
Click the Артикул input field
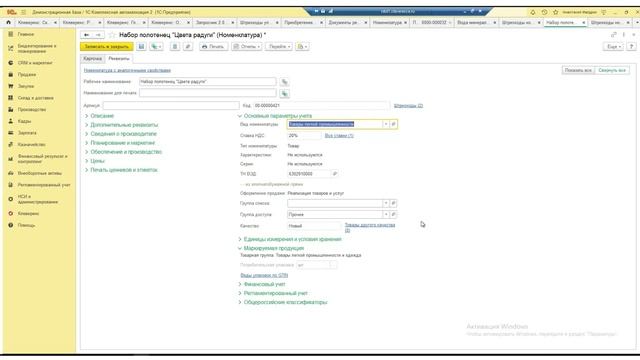[171, 106]
